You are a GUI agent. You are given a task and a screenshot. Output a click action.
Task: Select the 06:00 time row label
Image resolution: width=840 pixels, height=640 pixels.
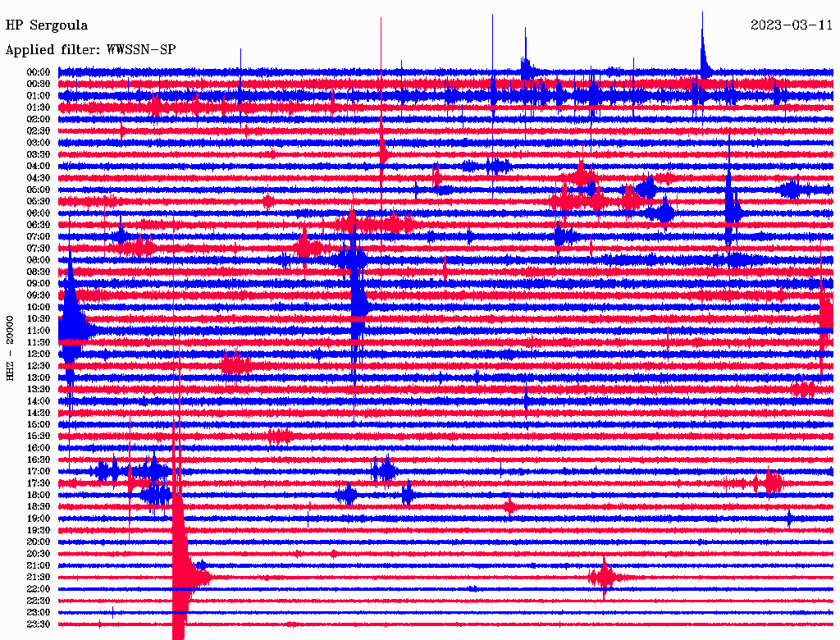coord(39,213)
